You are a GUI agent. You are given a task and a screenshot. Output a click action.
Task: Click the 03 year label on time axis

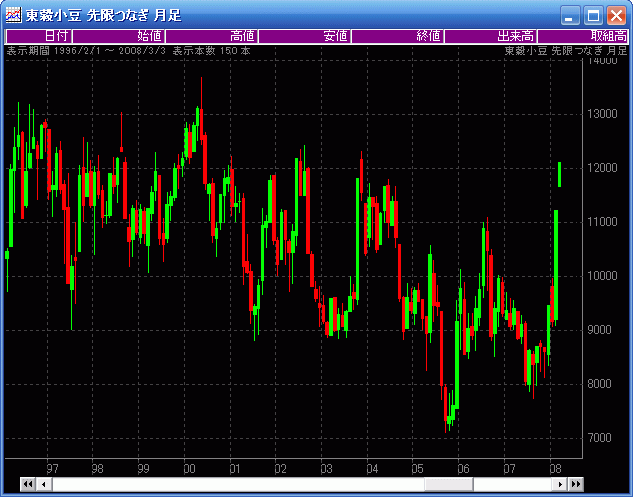(326, 469)
